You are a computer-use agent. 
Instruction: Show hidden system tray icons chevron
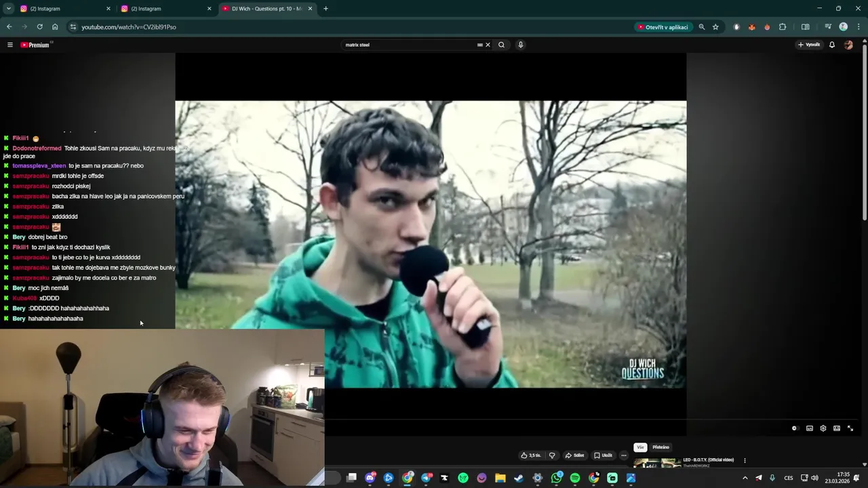pyautogui.click(x=745, y=478)
